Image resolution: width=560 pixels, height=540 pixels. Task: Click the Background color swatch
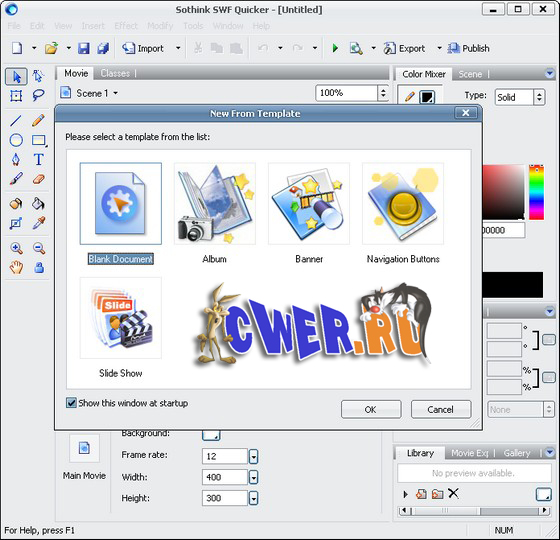(x=211, y=435)
